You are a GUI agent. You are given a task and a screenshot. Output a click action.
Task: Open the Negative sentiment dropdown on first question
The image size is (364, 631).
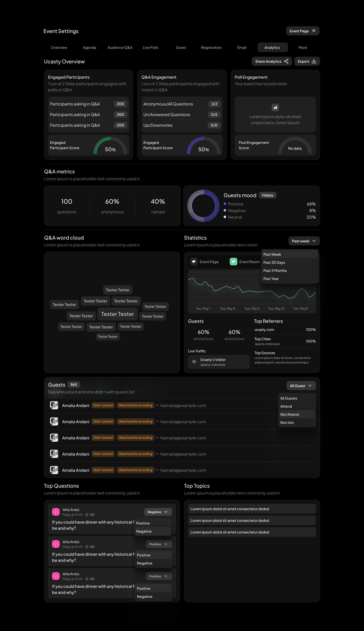[x=158, y=512]
